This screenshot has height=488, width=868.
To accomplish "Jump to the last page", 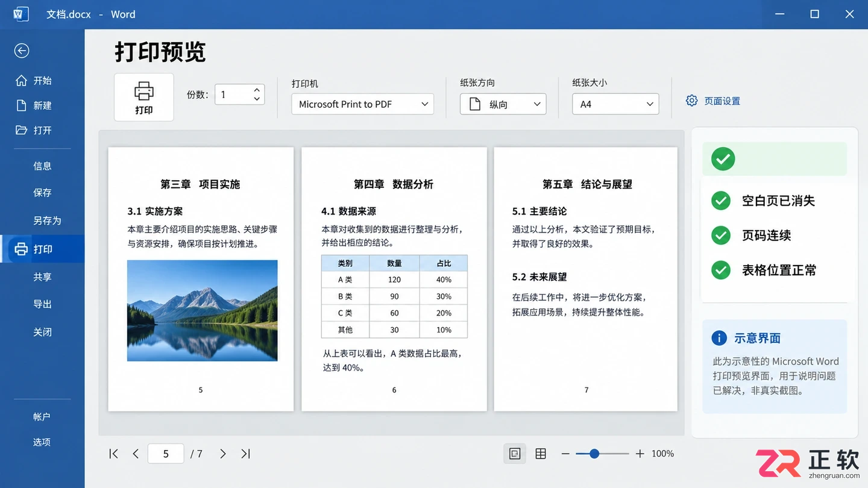I will tap(245, 454).
